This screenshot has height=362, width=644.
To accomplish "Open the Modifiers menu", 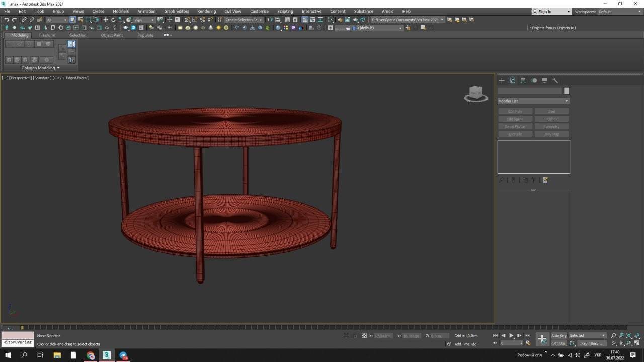I will click(x=121, y=11).
